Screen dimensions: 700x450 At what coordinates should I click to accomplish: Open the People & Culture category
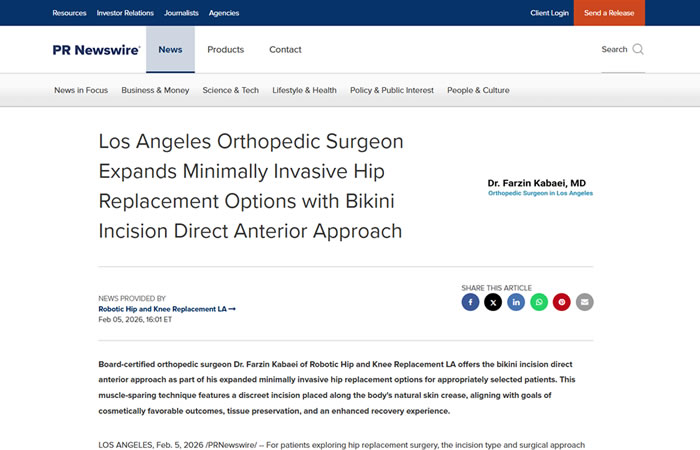click(x=478, y=90)
